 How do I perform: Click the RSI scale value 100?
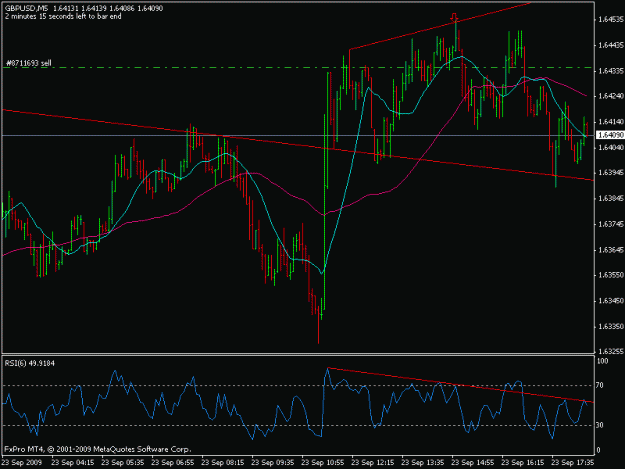coord(602,361)
